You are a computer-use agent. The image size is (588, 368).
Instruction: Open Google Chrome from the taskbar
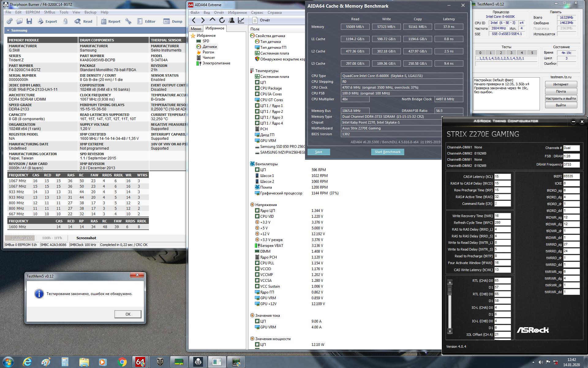pyautogui.click(x=122, y=362)
